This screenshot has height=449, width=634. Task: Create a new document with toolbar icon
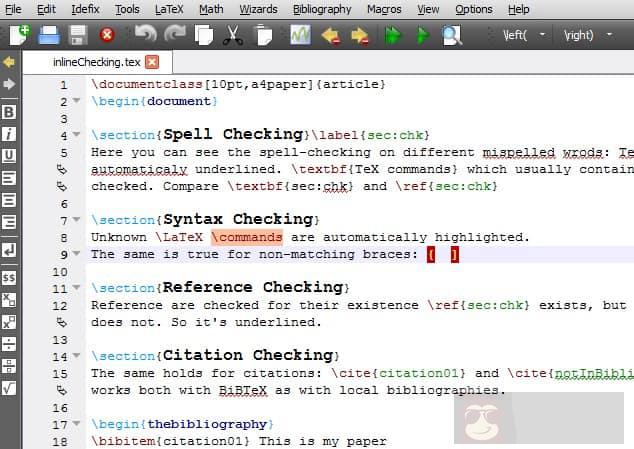click(x=19, y=35)
